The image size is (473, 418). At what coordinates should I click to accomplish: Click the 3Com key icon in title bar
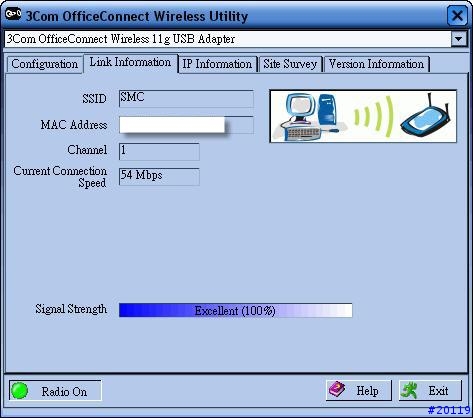[13, 14]
